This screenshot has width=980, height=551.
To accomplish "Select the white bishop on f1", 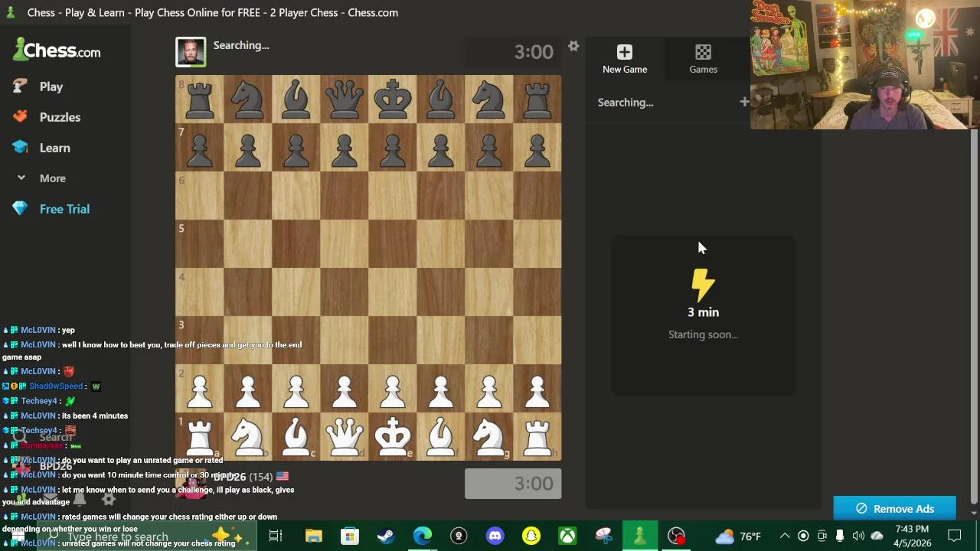I will pos(441,435).
